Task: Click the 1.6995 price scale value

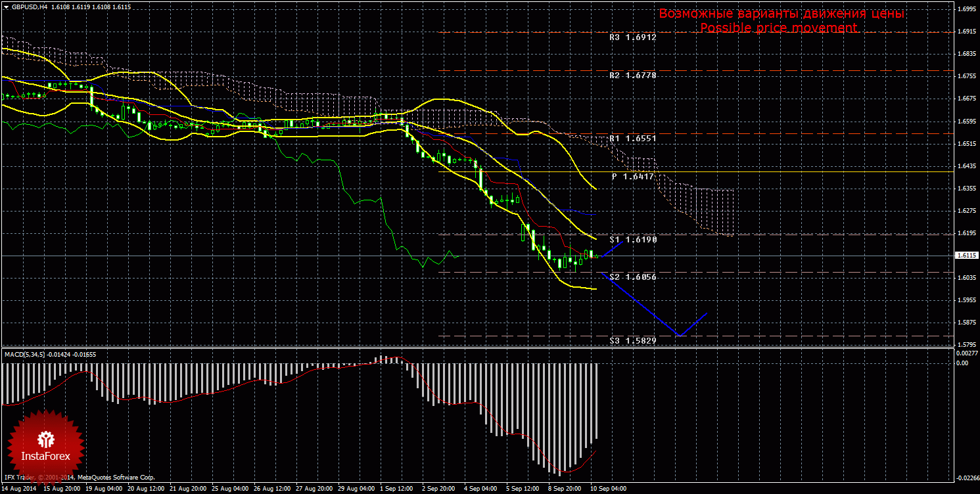Action: tap(966, 9)
